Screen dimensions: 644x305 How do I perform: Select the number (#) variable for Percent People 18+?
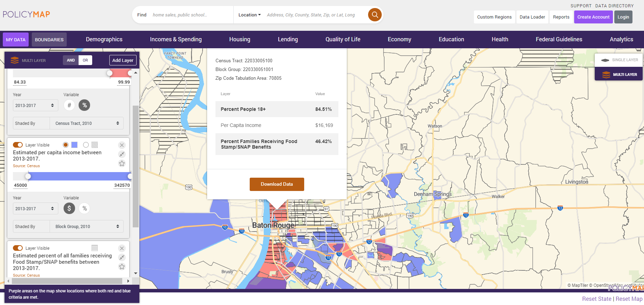(69, 105)
